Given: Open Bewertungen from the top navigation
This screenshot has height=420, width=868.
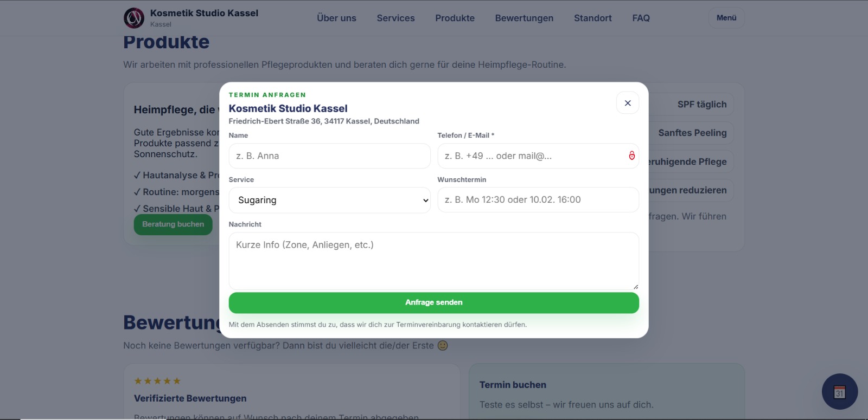Looking at the screenshot, I should pos(524,18).
